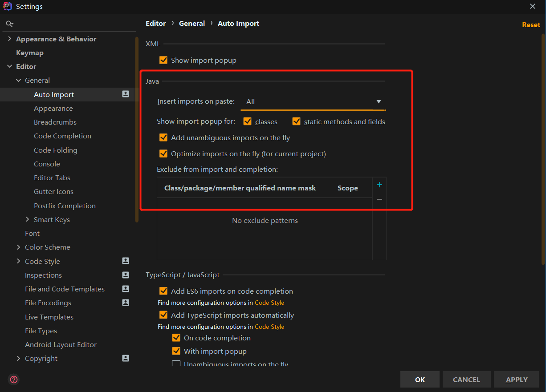The width and height of the screenshot is (546, 392).
Task: Toggle static methods and fields checkbox
Action: [x=297, y=121]
